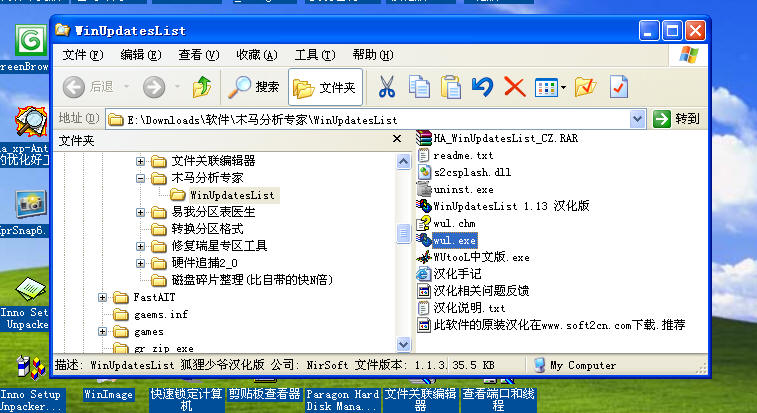The image size is (757, 413).
Task: Expand the FastAIT folder node
Action: coord(102,298)
